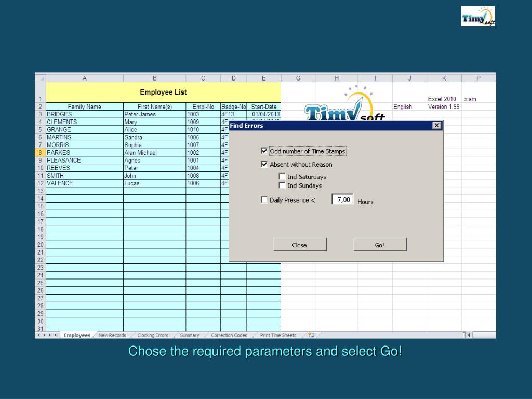
Task: Enable the Incl Saturdays option
Action: pyautogui.click(x=282, y=177)
